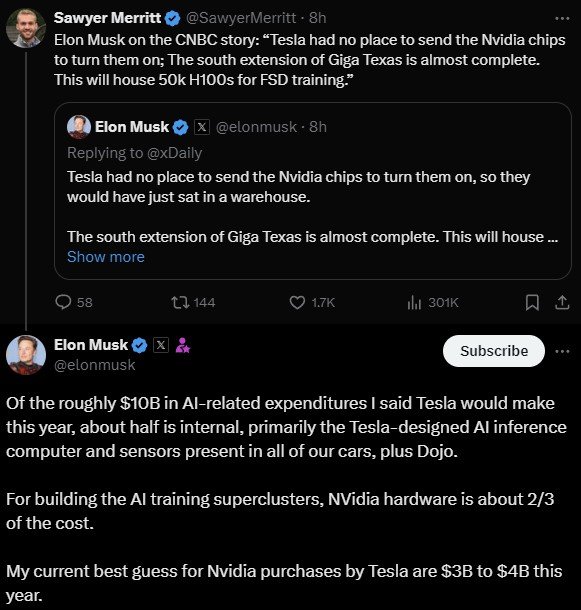Open Sawyer Merritt's profile picture
The height and width of the screenshot is (610, 581).
(x=26, y=28)
